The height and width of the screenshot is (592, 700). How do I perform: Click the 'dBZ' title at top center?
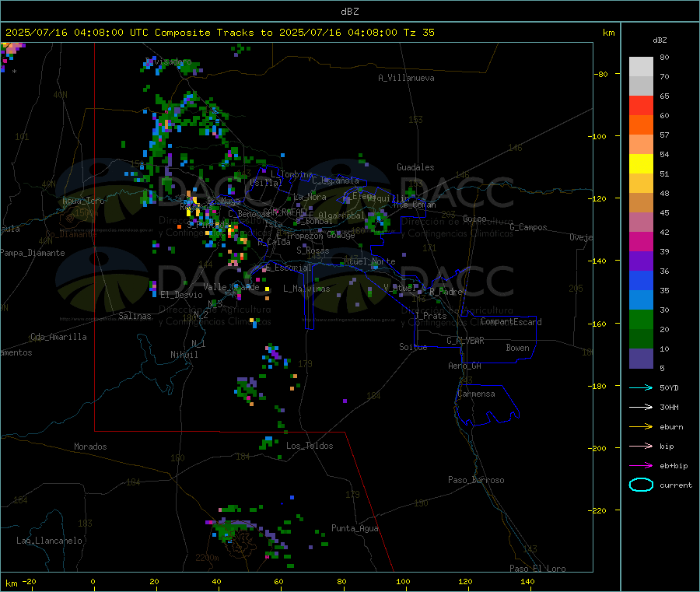pyautogui.click(x=349, y=12)
